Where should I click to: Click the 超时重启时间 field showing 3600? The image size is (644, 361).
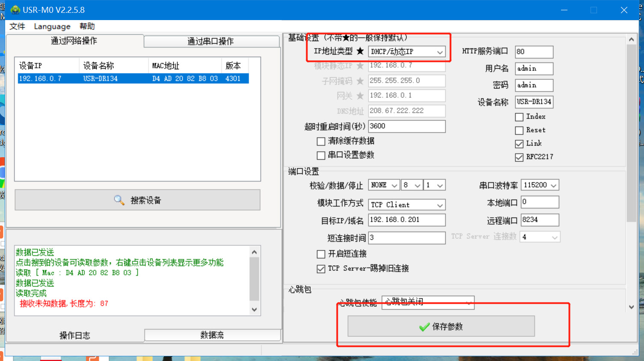407,126
